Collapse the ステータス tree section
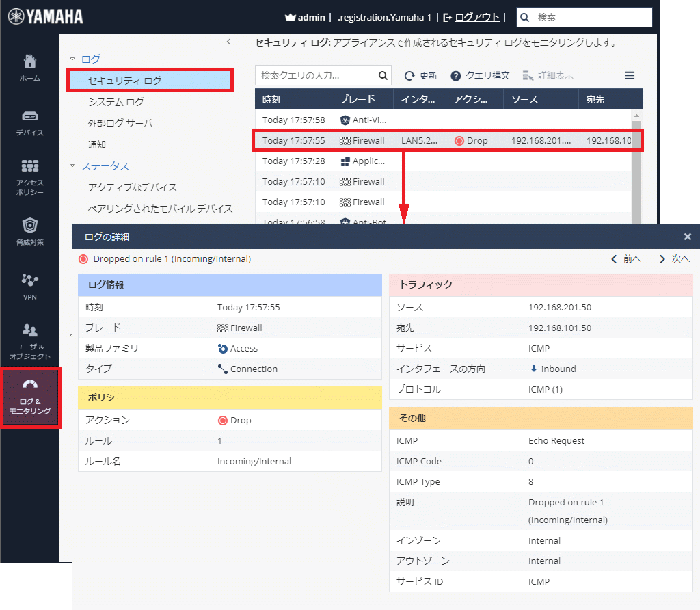 (73, 166)
